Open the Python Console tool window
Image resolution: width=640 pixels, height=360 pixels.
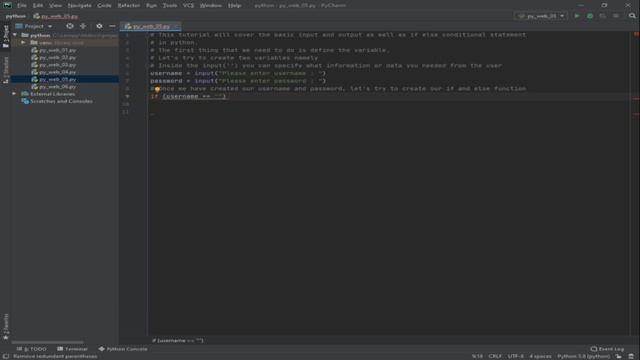[123, 349]
